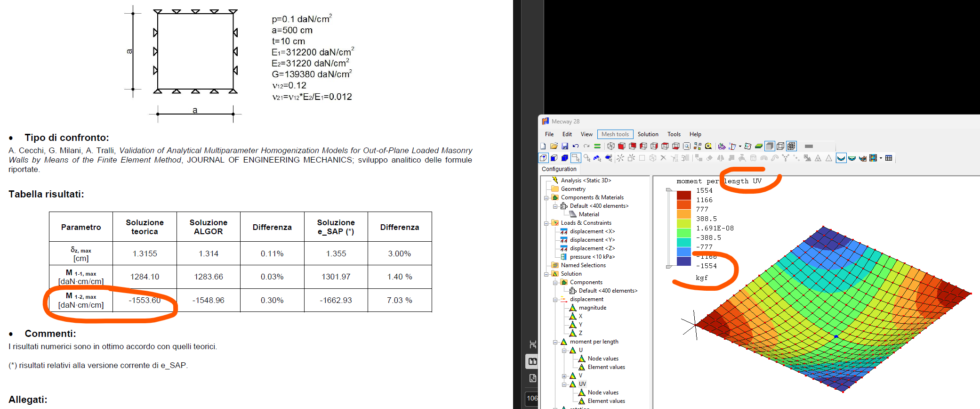This screenshot has width=980, height=409.
Task: Click the Solve (green equals) icon
Action: pos(597,146)
